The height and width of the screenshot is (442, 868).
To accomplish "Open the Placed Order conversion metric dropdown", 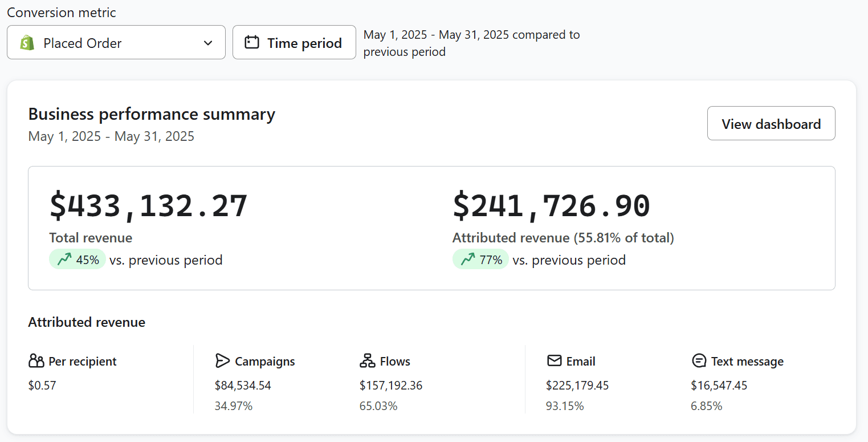I will 116,42.
